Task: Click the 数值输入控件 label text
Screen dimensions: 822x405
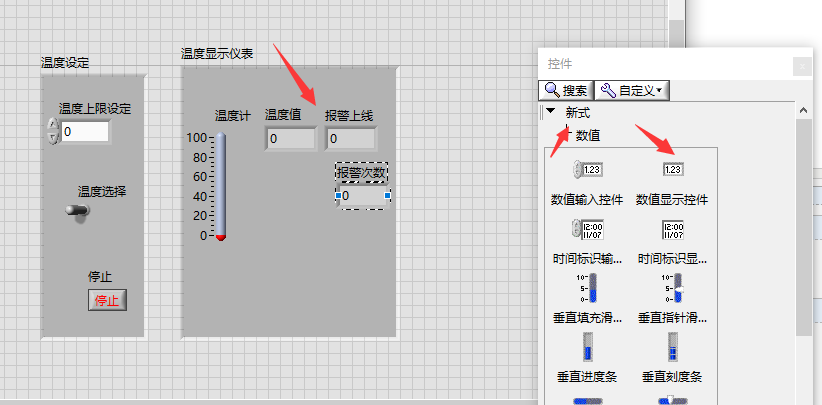Action: tap(587, 200)
